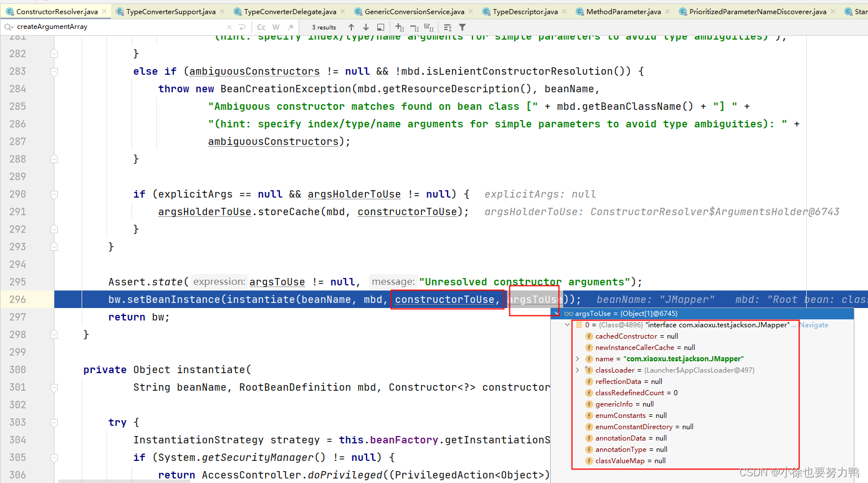
Task: Collapse element 0 Class@4896 node
Action: (x=567, y=325)
